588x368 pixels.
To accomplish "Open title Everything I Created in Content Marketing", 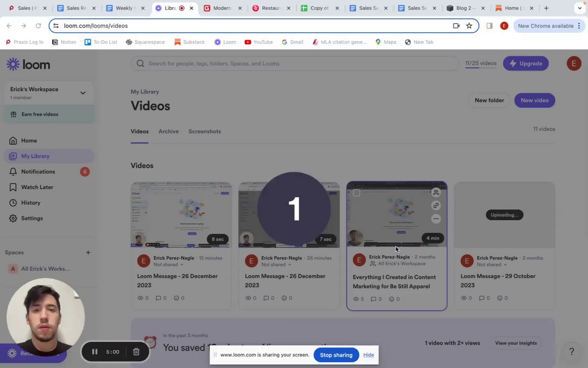I will [394, 282].
